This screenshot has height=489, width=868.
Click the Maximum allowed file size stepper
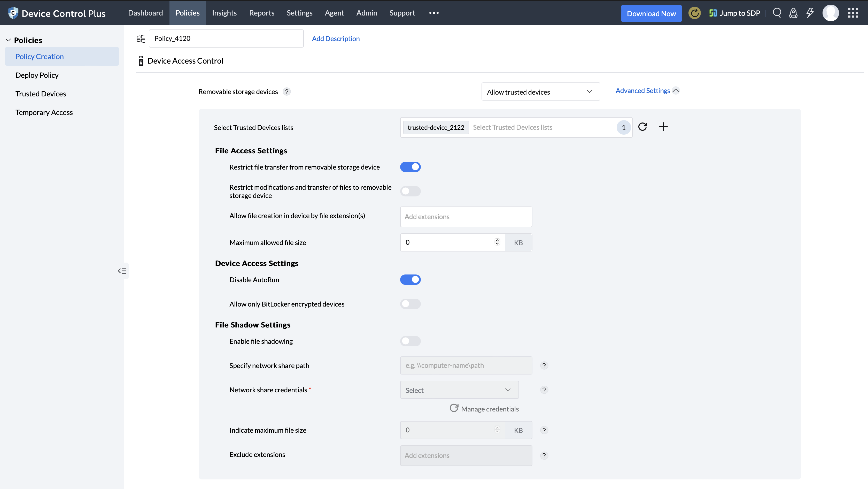pyautogui.click(x=497, y=242)
